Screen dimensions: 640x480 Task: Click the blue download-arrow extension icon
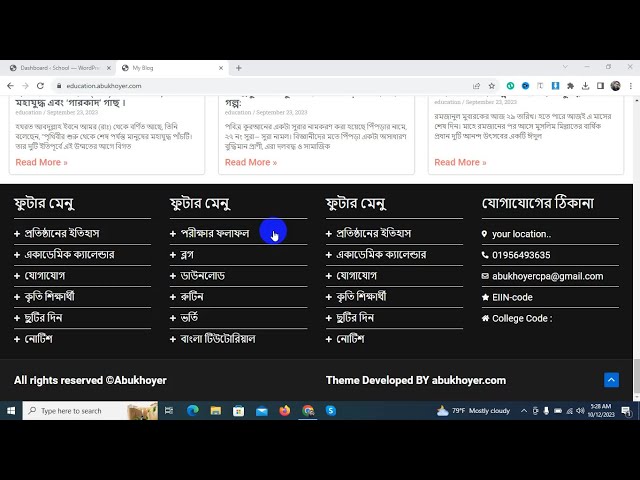[555, 86]
